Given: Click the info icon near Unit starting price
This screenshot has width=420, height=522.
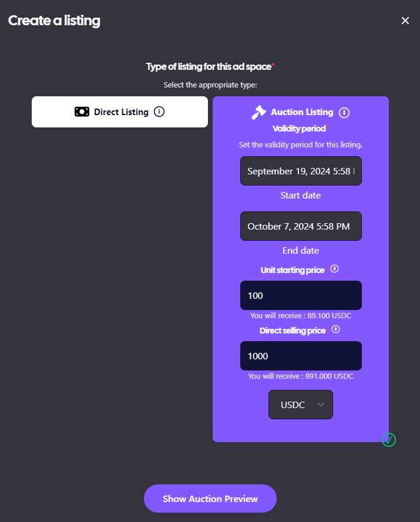Looking at the screenshot, I should pos(334,269).
